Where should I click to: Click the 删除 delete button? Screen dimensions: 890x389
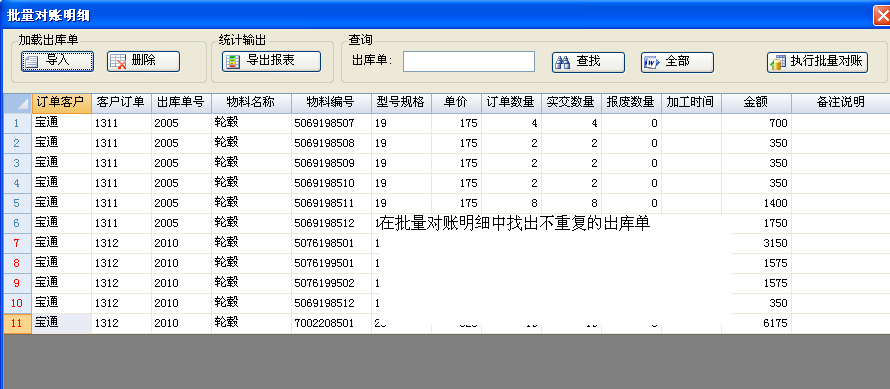[143, 61]
